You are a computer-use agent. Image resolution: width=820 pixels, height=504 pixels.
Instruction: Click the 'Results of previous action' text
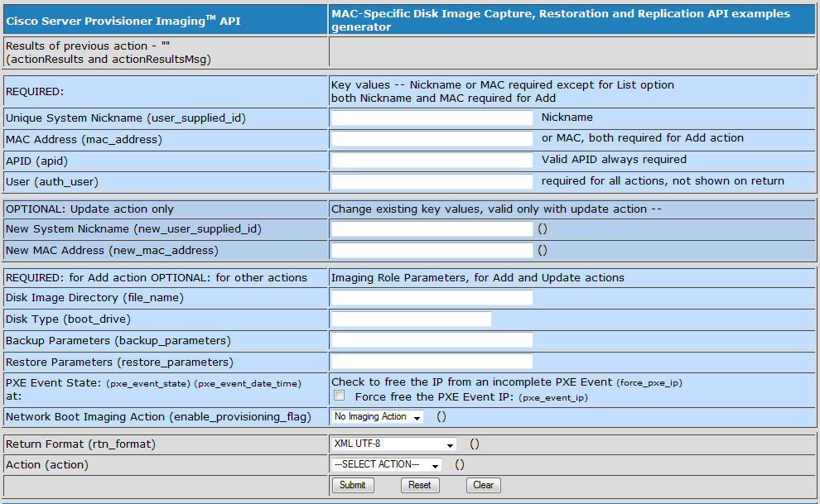pos(87,46)
